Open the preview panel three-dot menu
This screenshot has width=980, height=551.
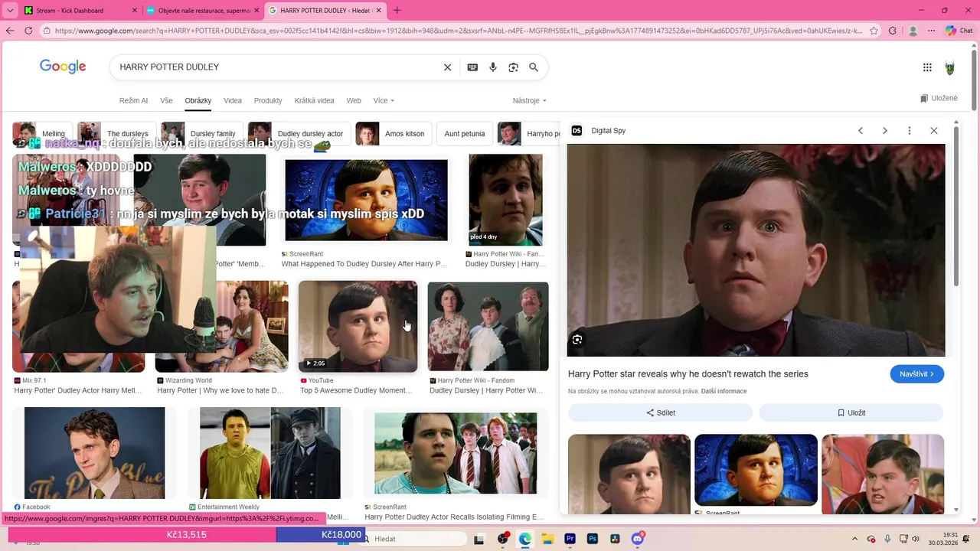coord(910,131)
